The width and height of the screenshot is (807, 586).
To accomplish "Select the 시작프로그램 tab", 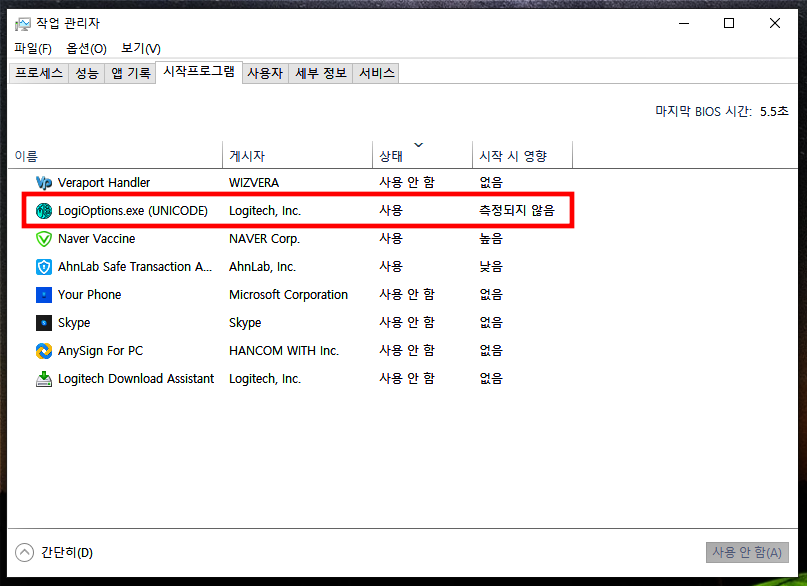I will point(199,72).
